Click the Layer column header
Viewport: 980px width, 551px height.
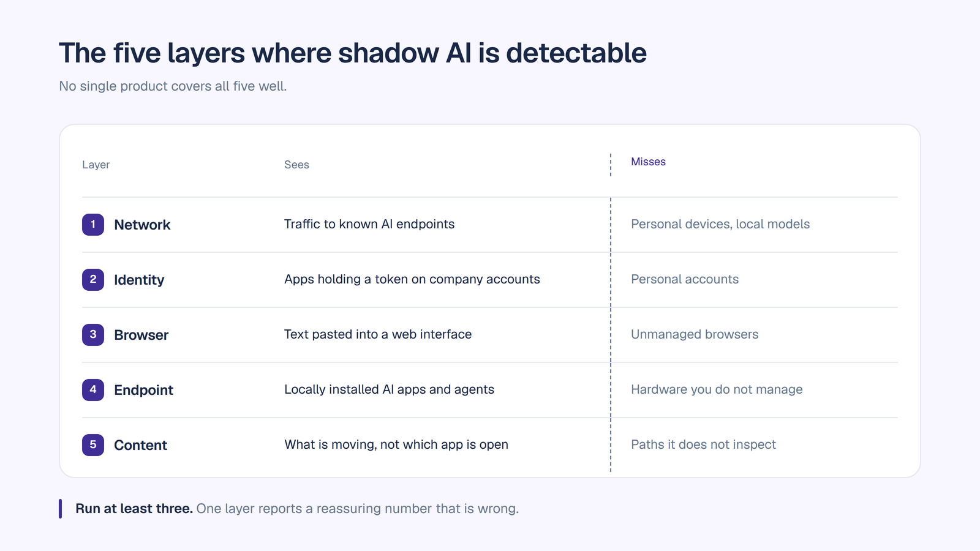point(96,165)
